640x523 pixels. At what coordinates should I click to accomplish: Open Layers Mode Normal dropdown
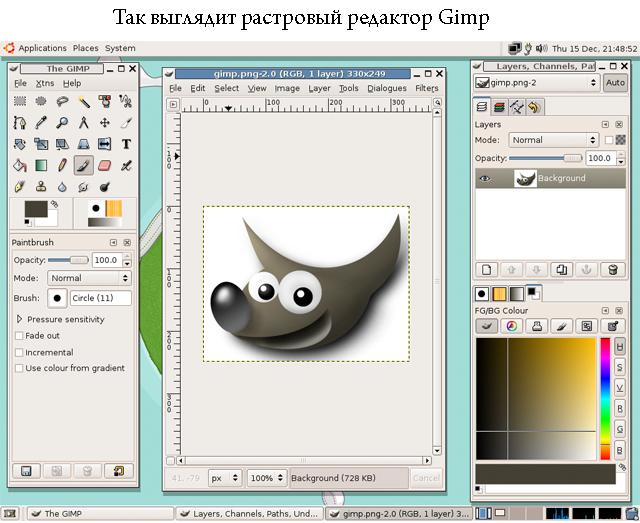pos(553,140)
